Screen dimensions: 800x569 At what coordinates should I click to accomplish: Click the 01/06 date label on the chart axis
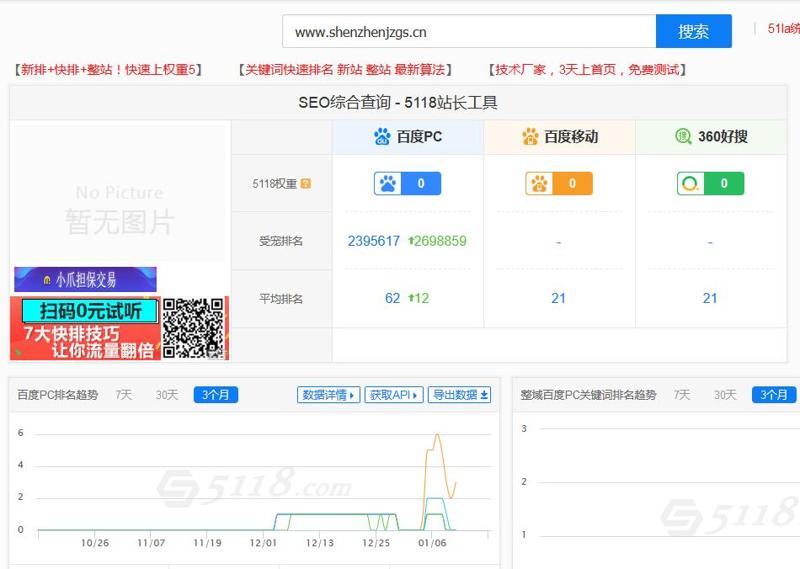432,543
